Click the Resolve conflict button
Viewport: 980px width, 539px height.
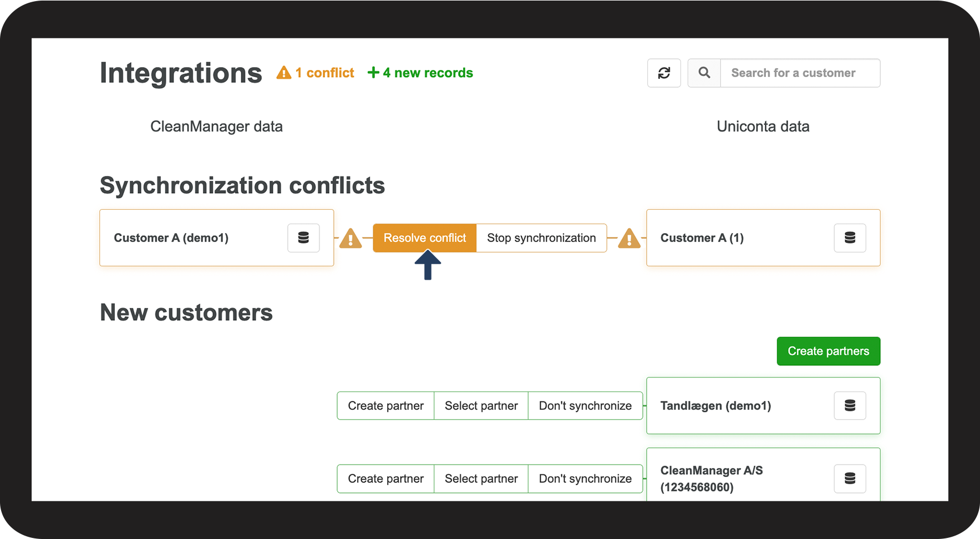tap(425, 238)
